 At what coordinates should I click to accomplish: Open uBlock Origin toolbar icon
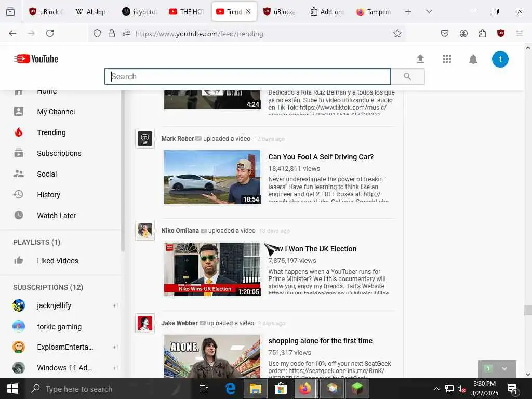pos(501,33)
